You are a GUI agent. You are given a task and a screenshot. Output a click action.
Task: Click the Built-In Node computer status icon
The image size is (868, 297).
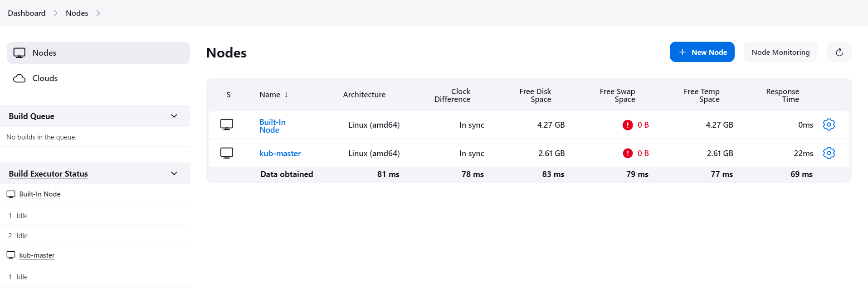point(227,125)
